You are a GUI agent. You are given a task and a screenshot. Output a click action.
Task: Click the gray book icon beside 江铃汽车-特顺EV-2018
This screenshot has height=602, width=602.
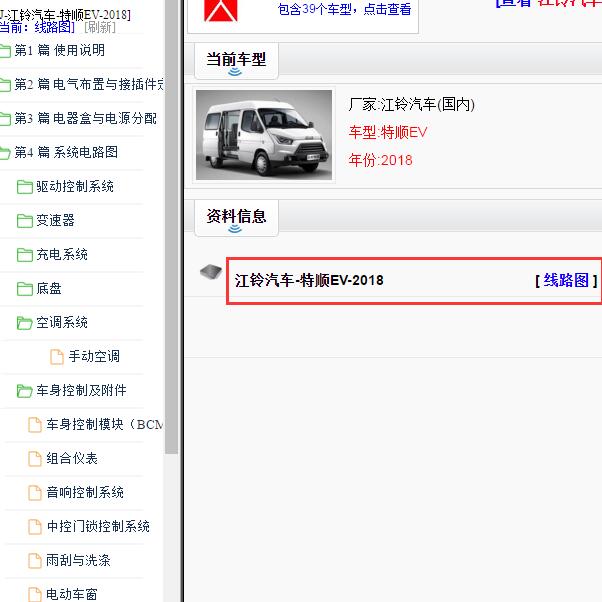pos(211,272)
